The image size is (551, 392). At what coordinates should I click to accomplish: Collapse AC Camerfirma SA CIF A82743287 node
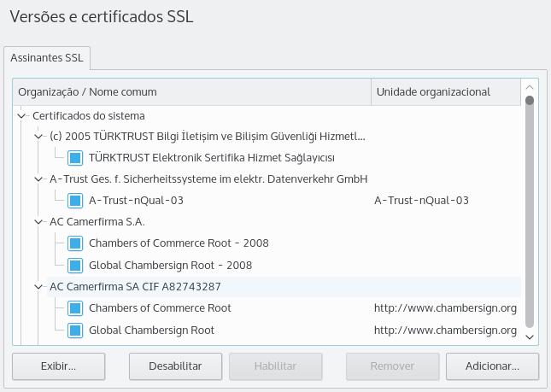(38, 286)
